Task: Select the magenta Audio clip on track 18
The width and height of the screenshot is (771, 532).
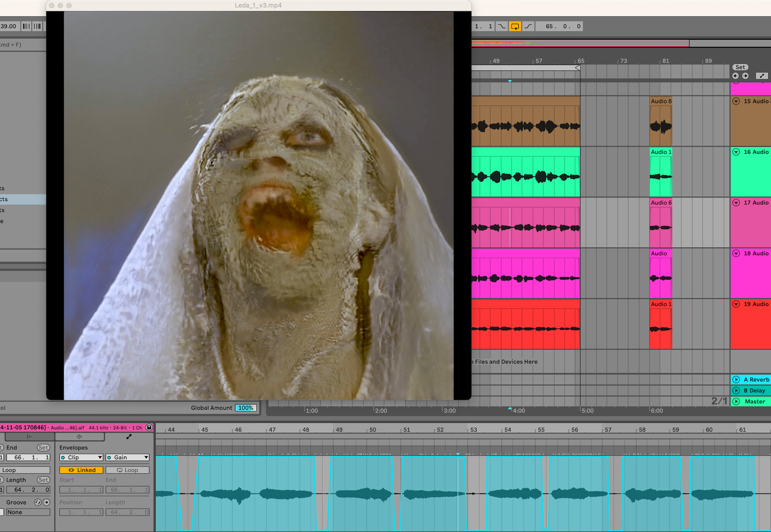Action: [661, 274]
